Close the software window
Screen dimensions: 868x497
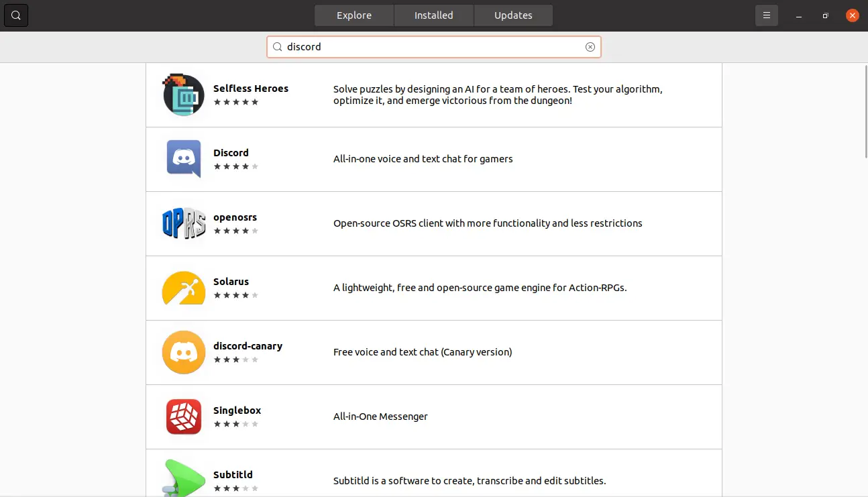[x=853, y=15]
